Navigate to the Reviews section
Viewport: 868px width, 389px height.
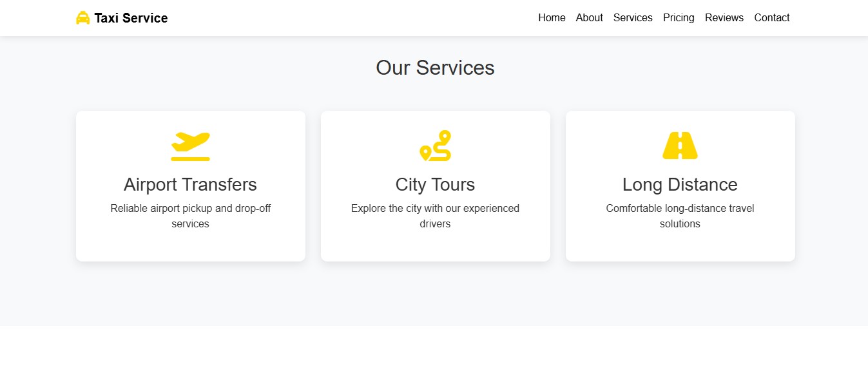(x=724, y=18)
